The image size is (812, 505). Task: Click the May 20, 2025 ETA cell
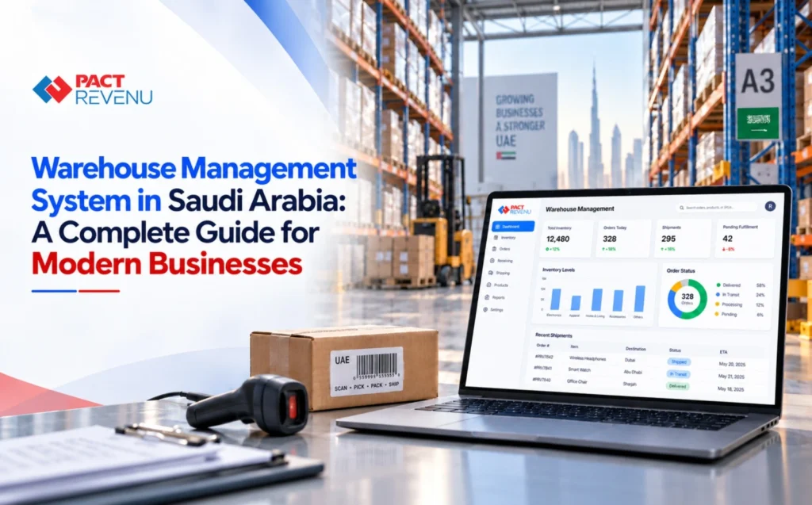click(x=731, y=365)
